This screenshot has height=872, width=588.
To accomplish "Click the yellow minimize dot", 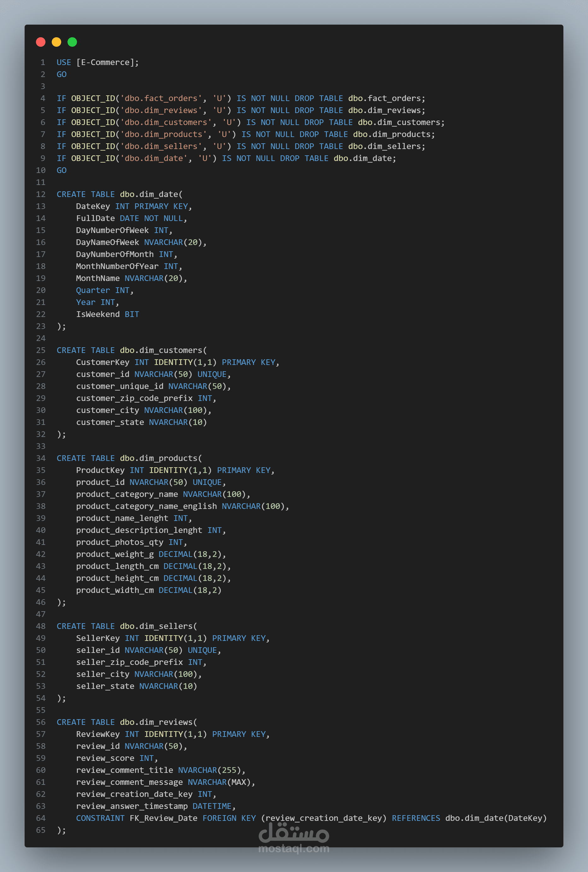I will tap(56, 42).
